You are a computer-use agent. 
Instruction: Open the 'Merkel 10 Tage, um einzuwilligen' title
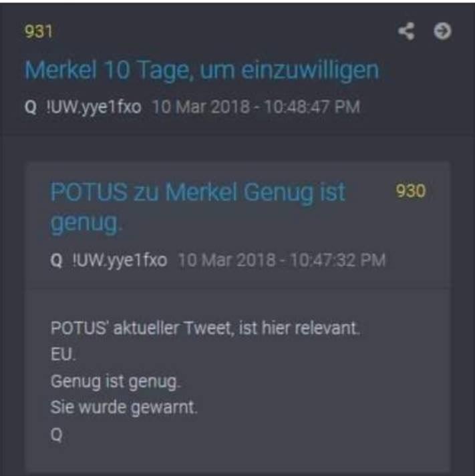click(x=202, y=71)
